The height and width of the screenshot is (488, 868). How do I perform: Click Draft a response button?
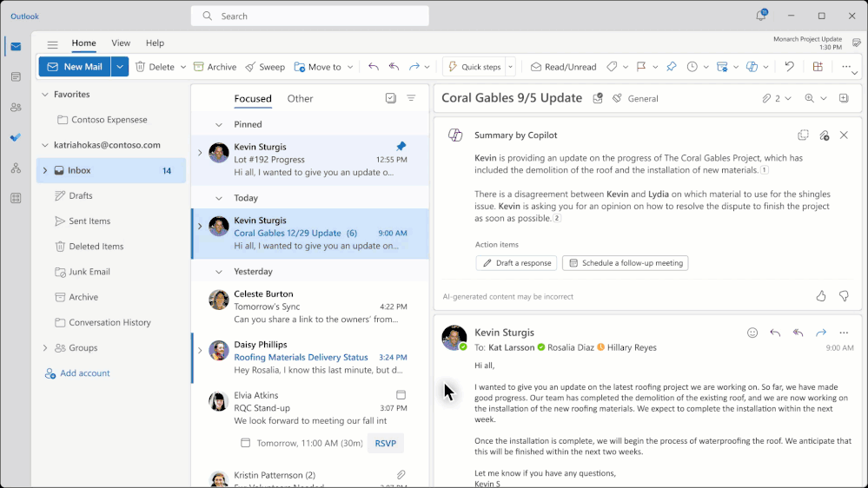516,263
